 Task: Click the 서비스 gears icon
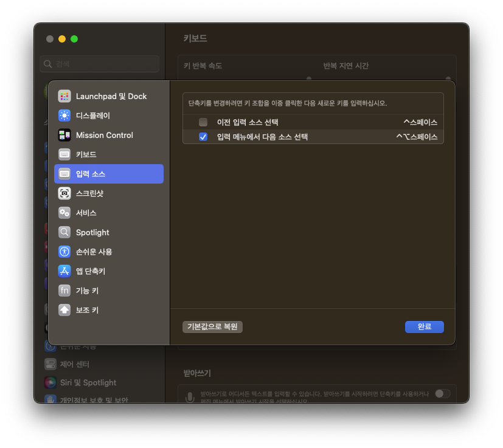coord(64,213)
